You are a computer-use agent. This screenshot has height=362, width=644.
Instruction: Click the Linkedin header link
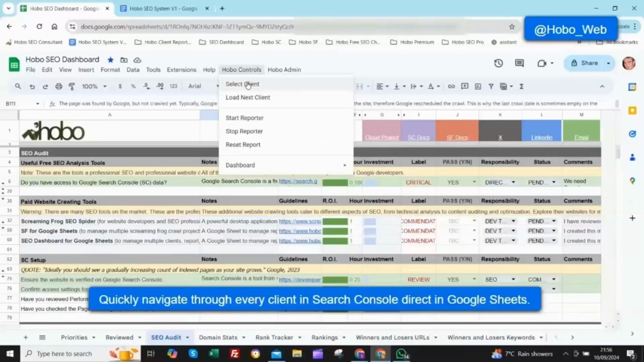pos(541,138)
